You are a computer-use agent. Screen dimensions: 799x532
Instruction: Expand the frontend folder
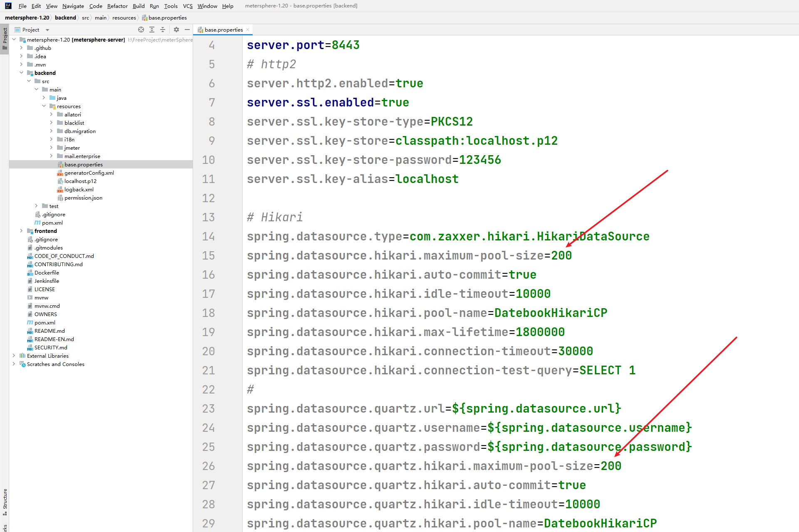point(21,231)
